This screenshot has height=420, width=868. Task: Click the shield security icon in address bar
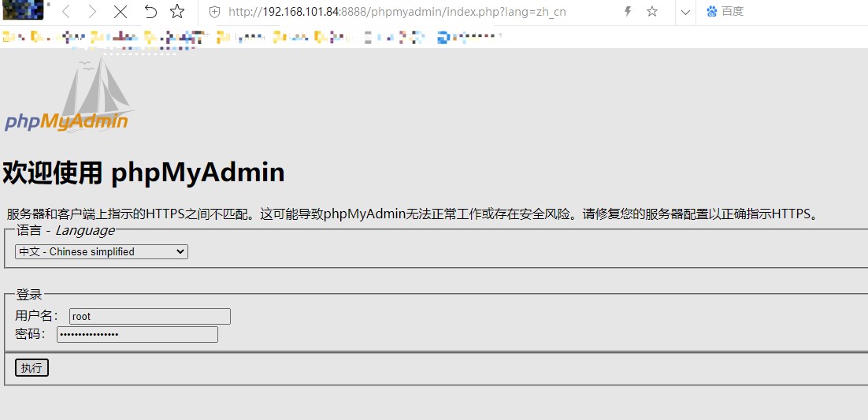pyautogui.click(x=214, y=12)
